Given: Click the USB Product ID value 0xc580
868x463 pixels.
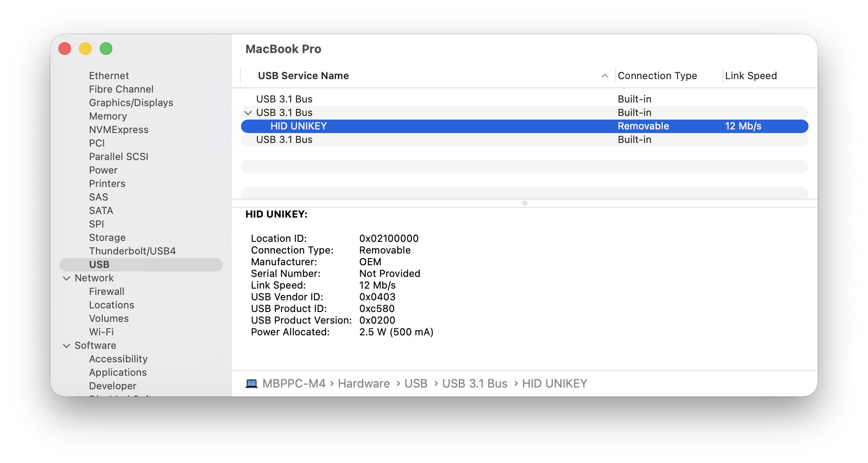Looking at the screenshot, I should pyautogui.click(x=377, y=308).
